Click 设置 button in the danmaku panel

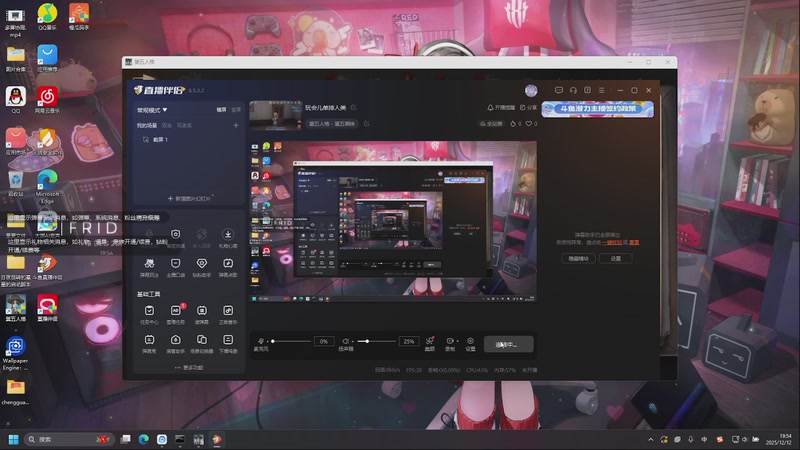(616, 259)
